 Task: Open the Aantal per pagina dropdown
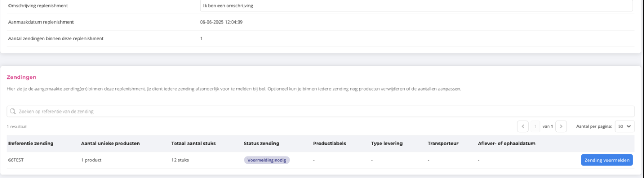coord(624,126)
